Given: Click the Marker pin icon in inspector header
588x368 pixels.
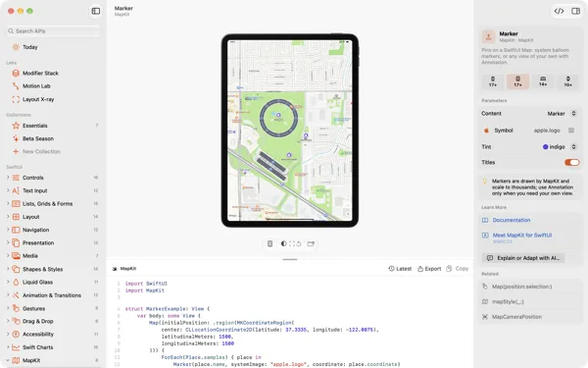Looking at the screenshot, I should coord(488,37).
